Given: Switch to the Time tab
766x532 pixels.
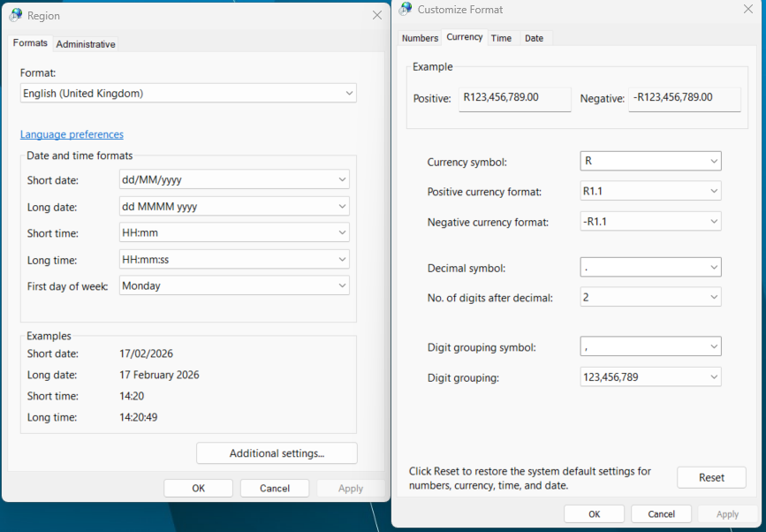Looking at the screenshot, I should pos(501,38).
